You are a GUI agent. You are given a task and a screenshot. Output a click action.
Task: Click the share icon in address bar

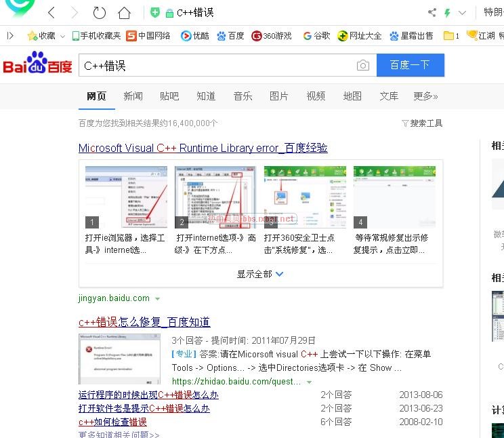click(x=432, y=13)
